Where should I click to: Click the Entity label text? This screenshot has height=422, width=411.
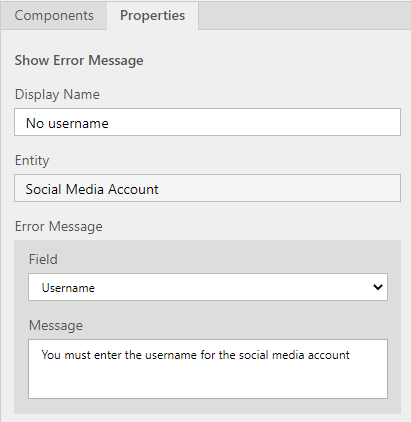(x=32, y=160)
